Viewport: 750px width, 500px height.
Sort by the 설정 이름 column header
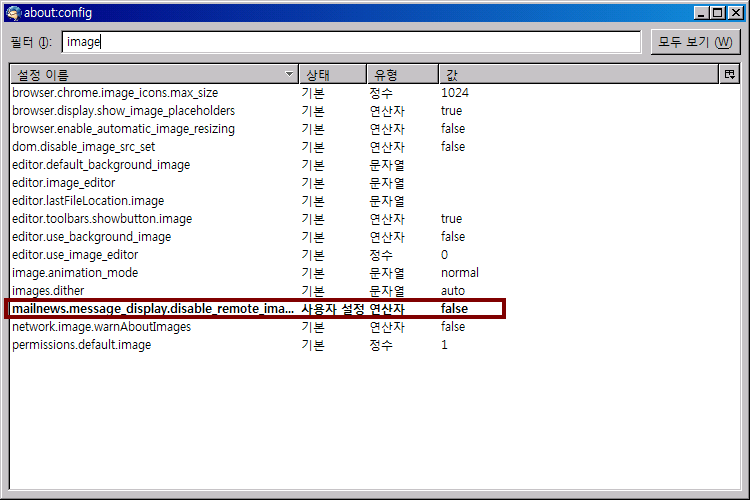154,74
